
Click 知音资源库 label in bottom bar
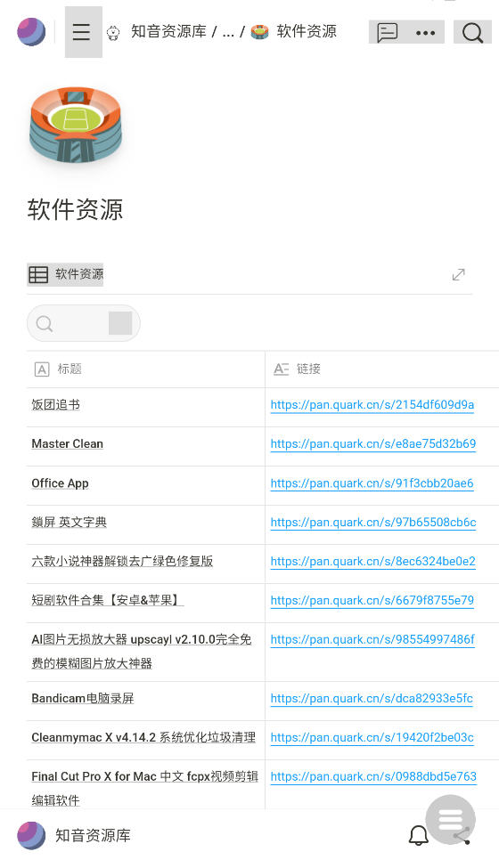93,835
